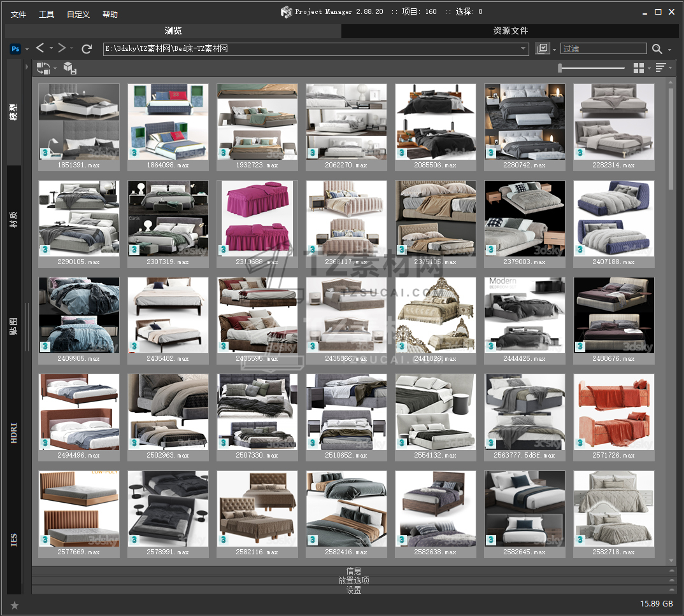The image size is (684, 616).
Task: Click the 3ds Max badge on 2488676.max
Action: coord(580,347)
